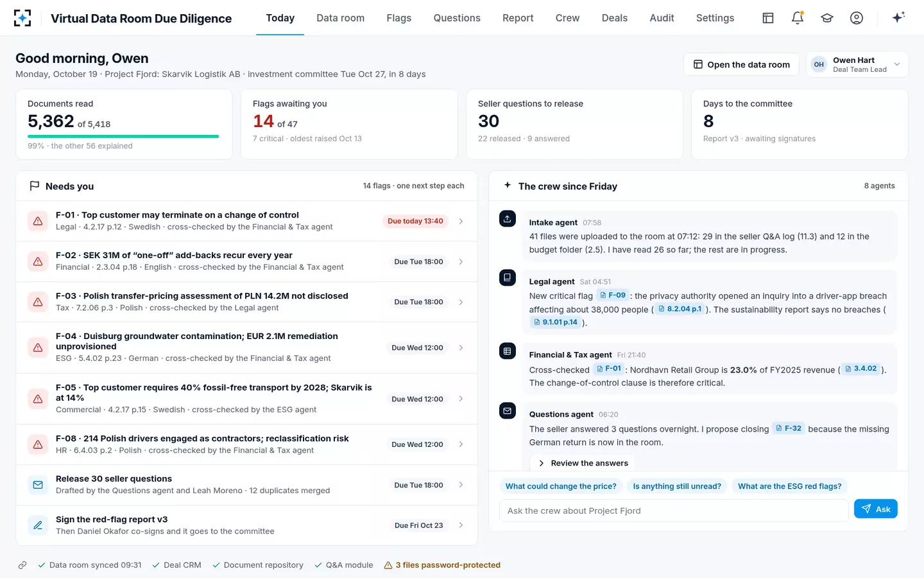Expand F-04 Duisburg row chevron
The width and height of the screenshot is (924, 578).
coord(461,347)
